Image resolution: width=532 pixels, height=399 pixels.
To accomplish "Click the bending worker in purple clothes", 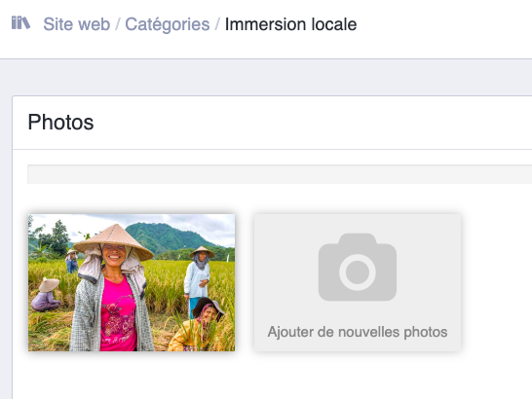I will click(46, 296).
